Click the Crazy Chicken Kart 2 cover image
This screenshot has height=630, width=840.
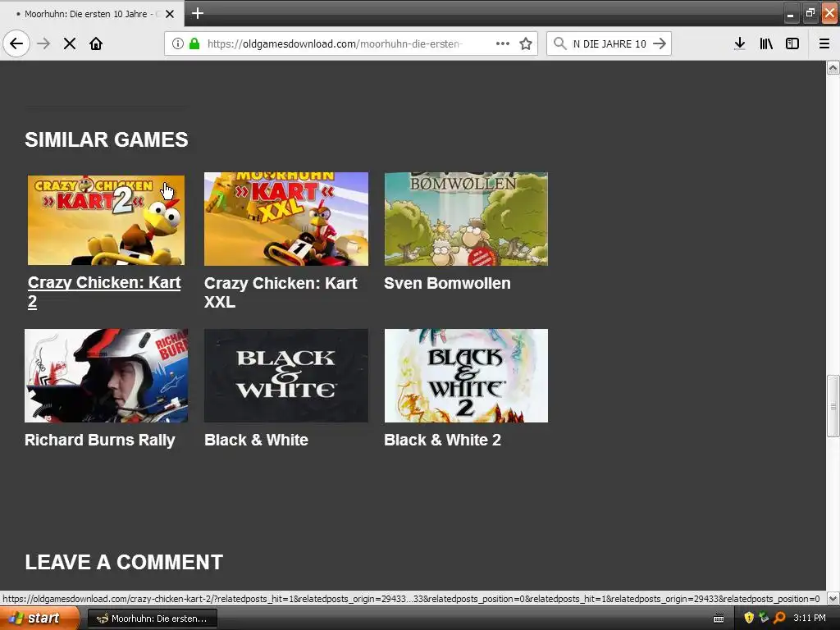click(x=106, y=220)
